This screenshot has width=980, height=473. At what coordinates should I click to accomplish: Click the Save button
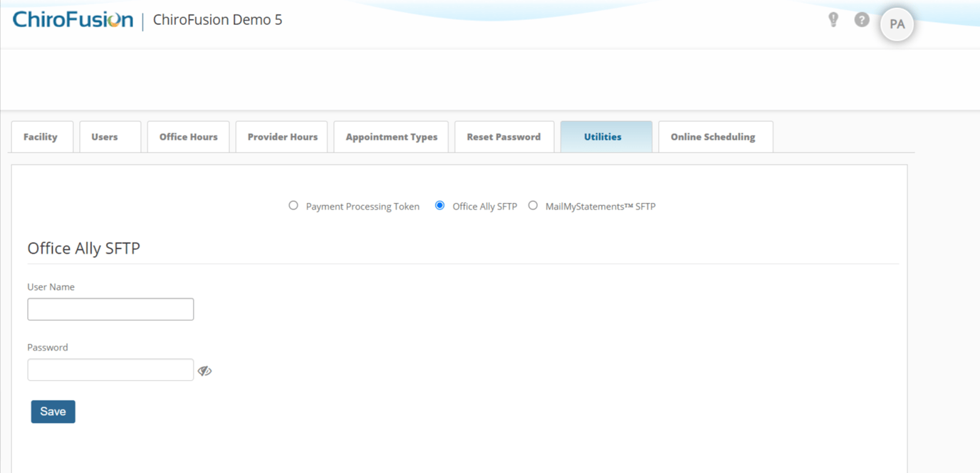point(53,412)
